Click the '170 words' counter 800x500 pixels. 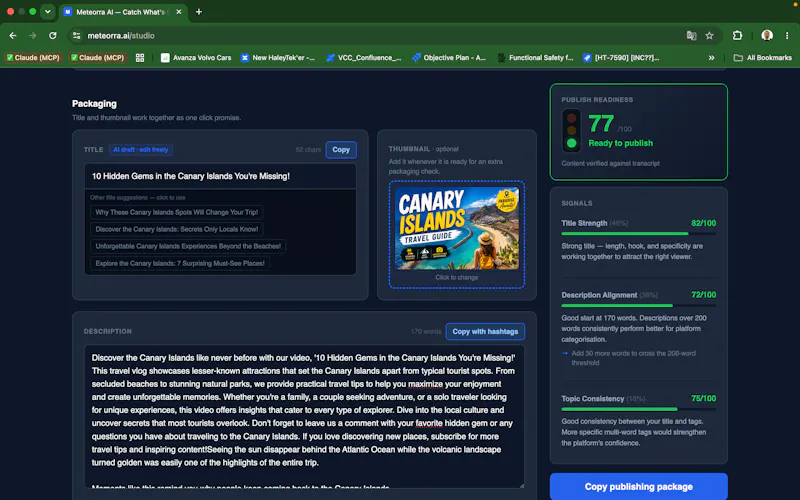click(x=426, y=332)
